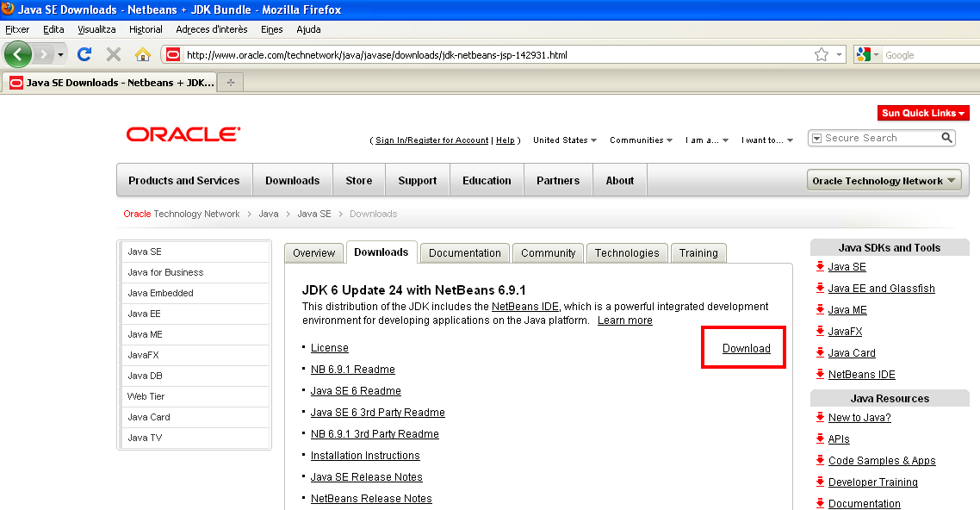Screen dimensions: 980x510
Task: Open the Store navigation item
Action: point(359,181)
